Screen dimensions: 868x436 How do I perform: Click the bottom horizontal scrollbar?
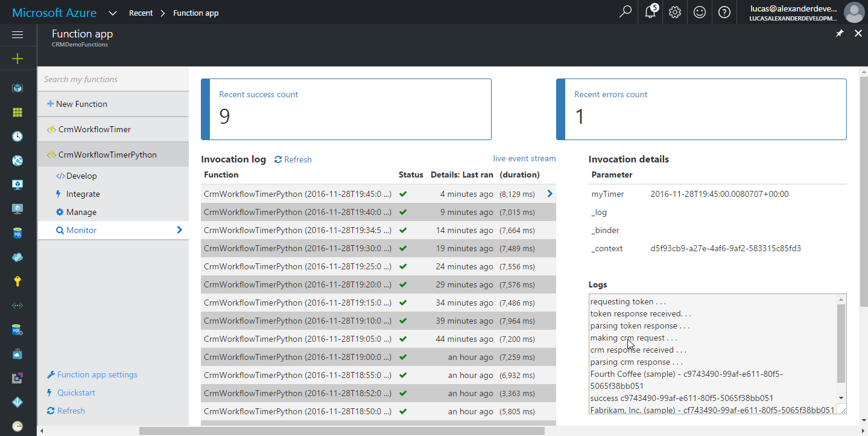pyautogui.click(x=342, y=431)
